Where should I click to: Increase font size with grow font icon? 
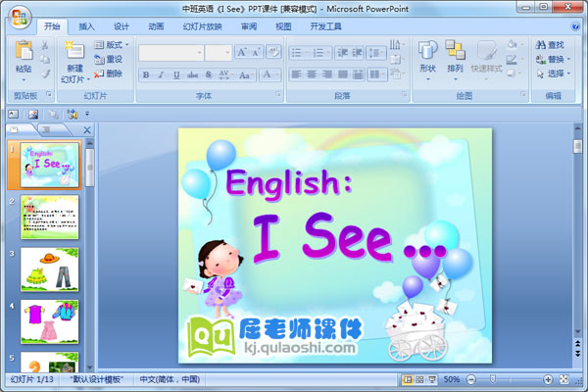[242, 52]
